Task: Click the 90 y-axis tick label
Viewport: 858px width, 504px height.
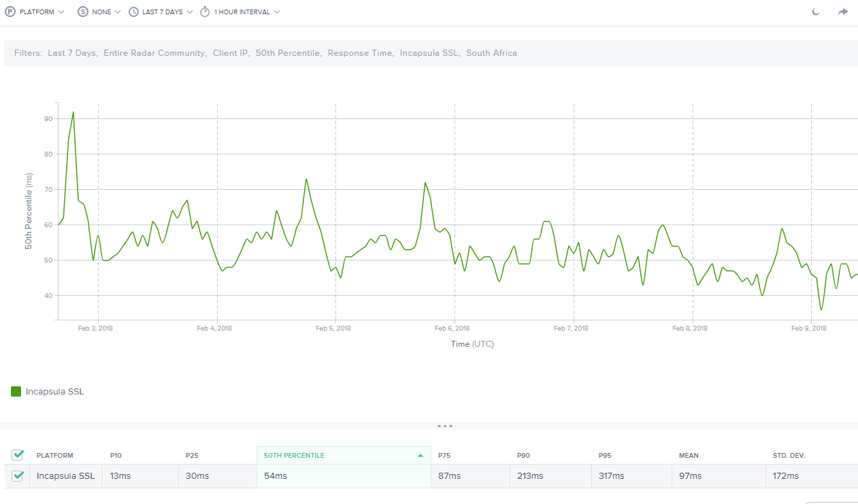Action: [49, 118]
